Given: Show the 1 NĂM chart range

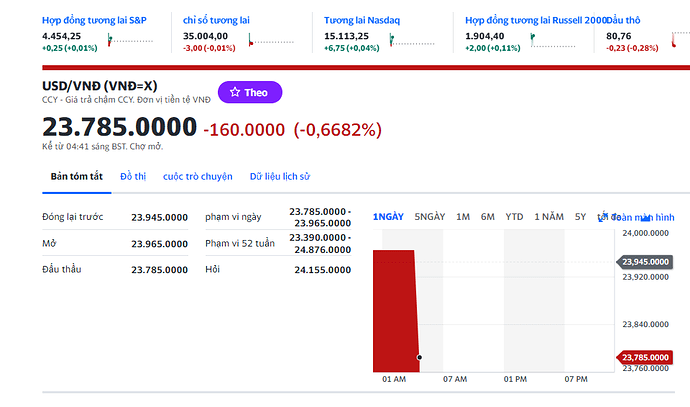Looking at the screenshot, I should [549, 217].
